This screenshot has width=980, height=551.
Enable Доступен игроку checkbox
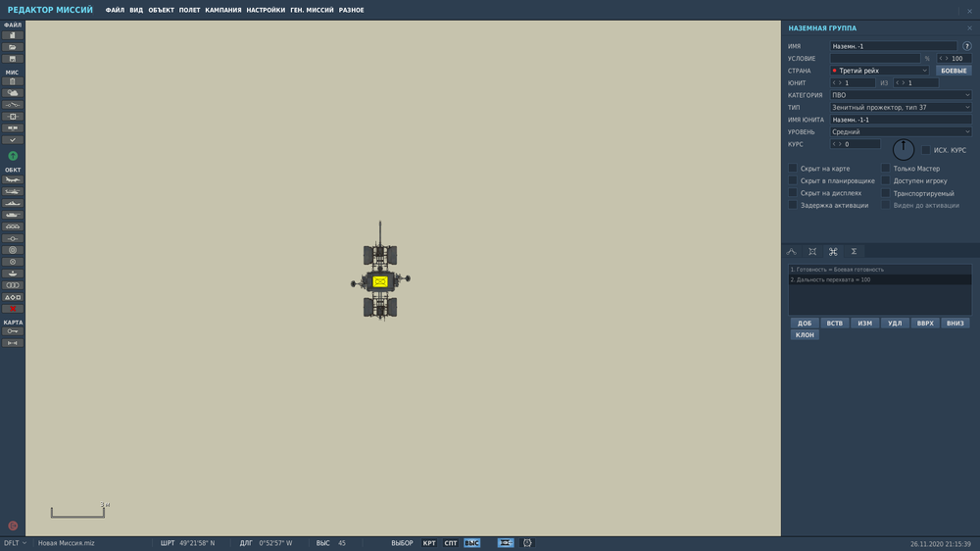point(885,180)
